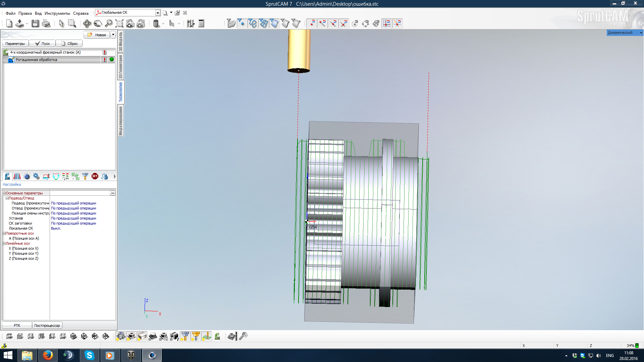Click the save floppy disk icon
Screen dimensions: 644x362
[35, 23]
